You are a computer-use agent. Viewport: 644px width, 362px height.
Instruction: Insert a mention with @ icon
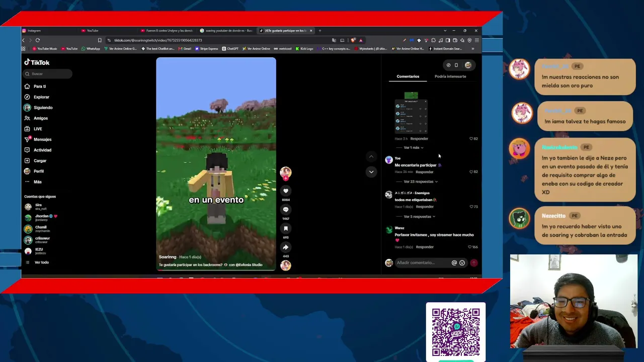[454, 262]
